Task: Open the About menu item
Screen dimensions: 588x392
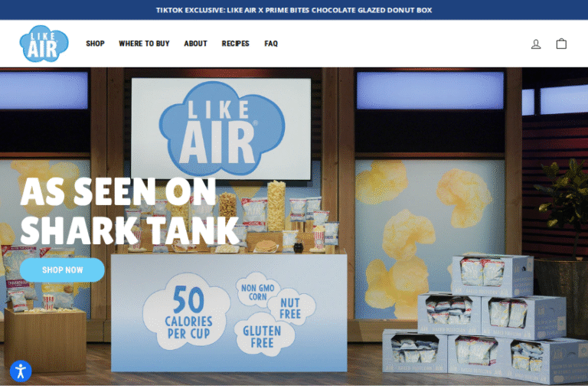Action: 195,44
